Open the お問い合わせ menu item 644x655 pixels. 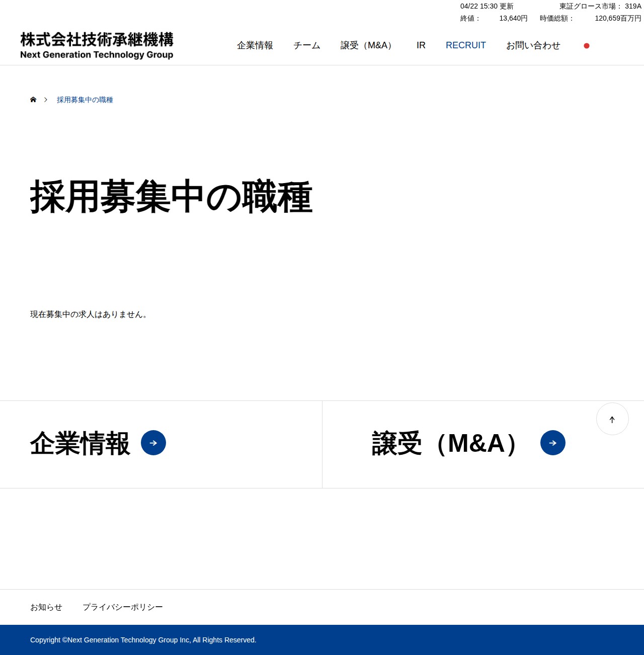point(533,45)
